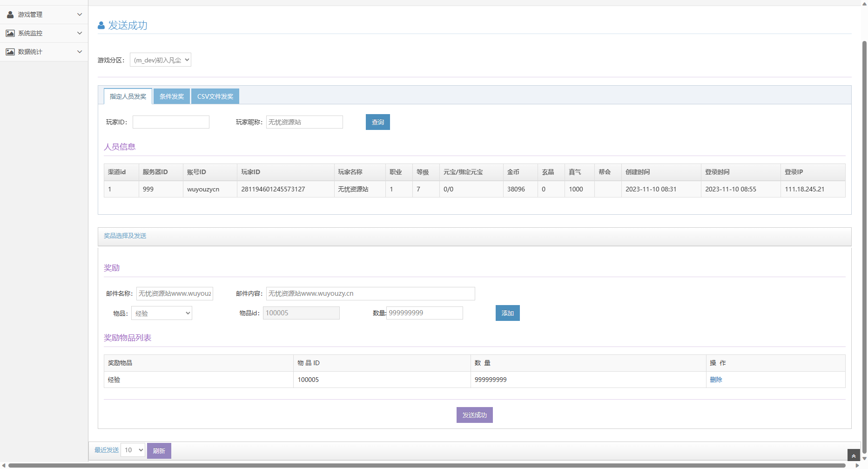Click the horizontal page scrollbar
The height and width of the screenshot is (469, 868).
427,465
